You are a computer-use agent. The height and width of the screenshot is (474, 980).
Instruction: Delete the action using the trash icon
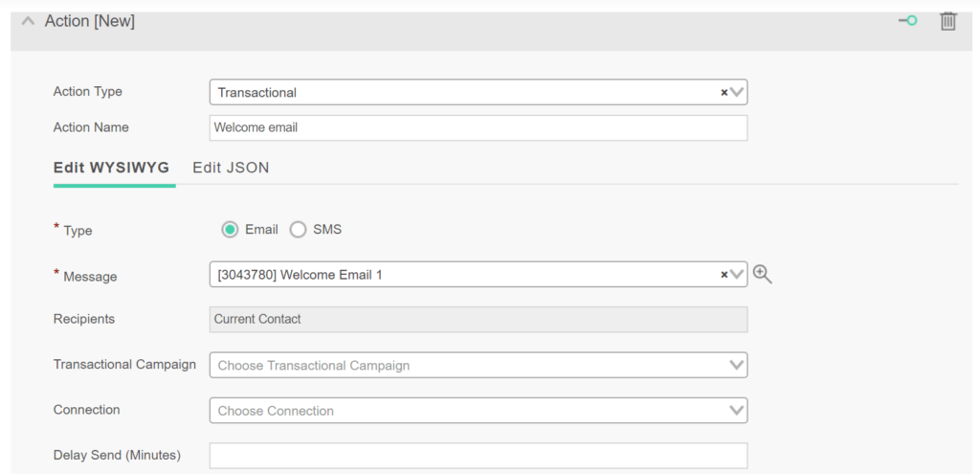(948, 22)
